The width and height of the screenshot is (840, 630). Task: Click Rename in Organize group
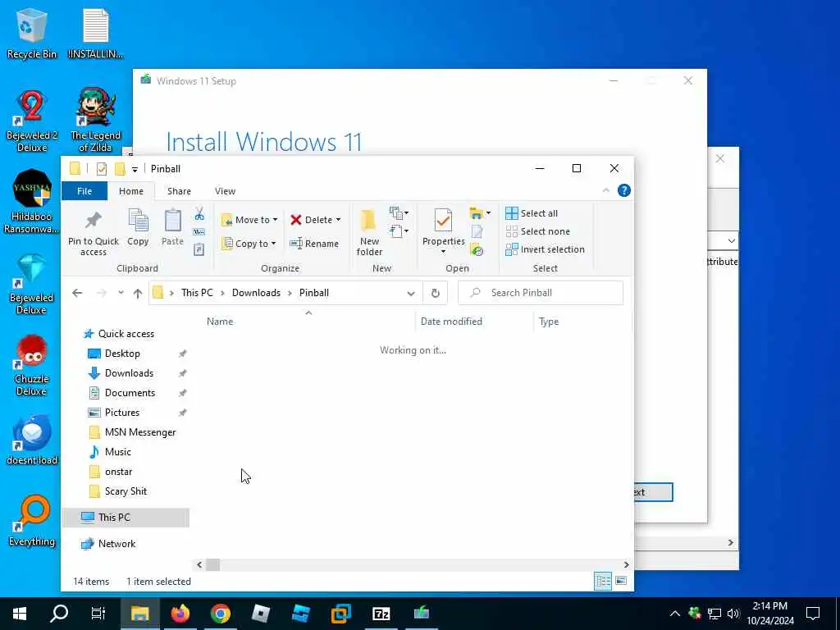coord(314,244)
